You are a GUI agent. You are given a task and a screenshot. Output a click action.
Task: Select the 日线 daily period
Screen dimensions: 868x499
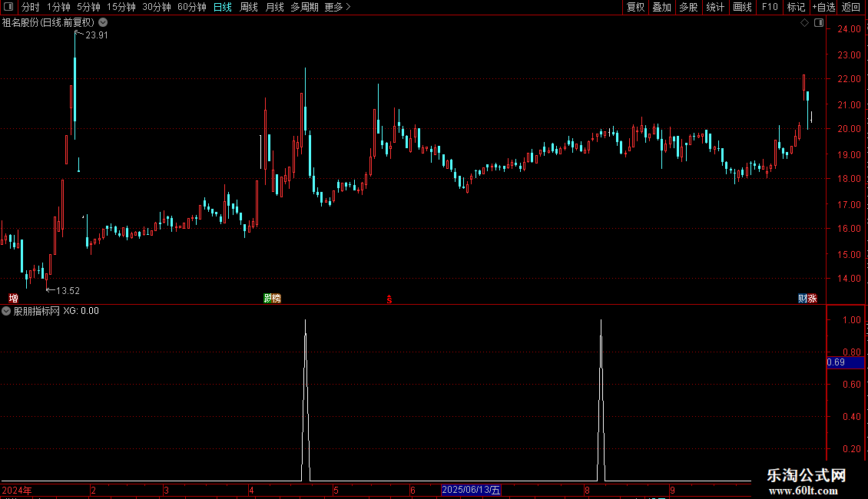(223, 7)
